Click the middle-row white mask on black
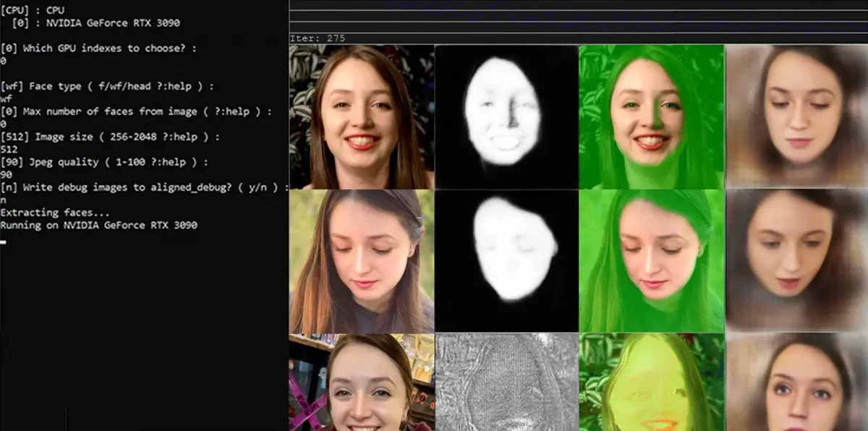The image size is (868, 431). pyautogui.click(x=506, y=261)
